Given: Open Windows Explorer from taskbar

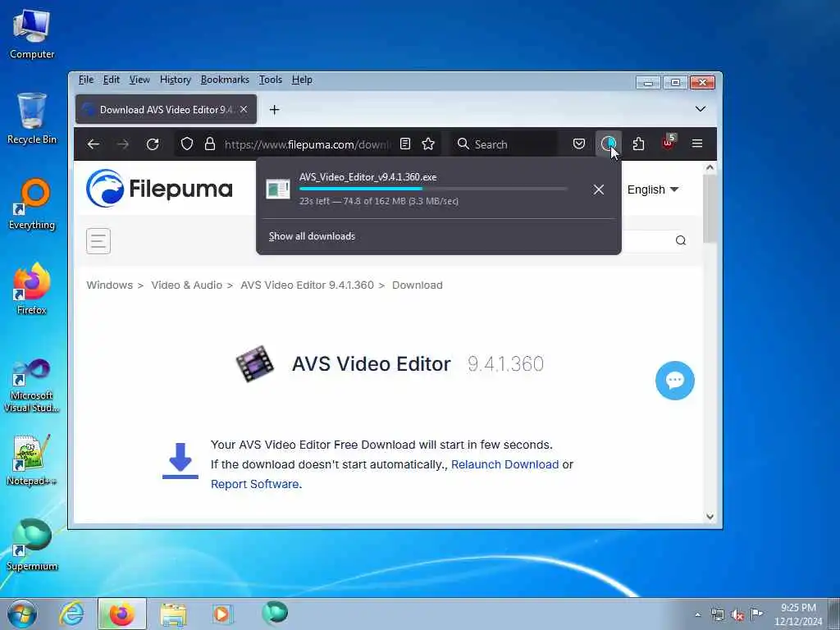Looking at the screenshot, I should (x=173, y=614).
